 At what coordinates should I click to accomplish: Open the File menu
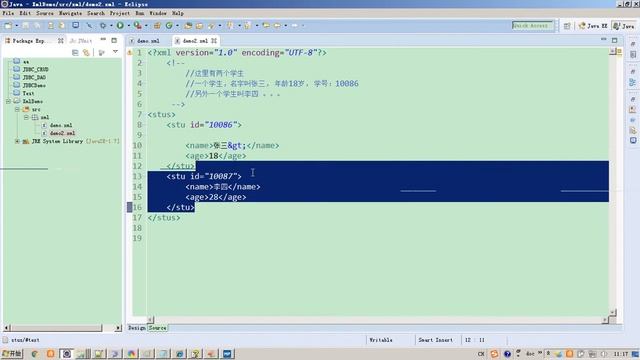(8, 13)
